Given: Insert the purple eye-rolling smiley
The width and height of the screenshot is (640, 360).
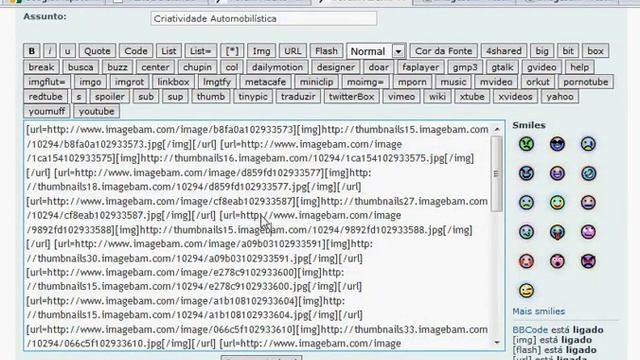Looking at the screenshot, I should 588,232.
